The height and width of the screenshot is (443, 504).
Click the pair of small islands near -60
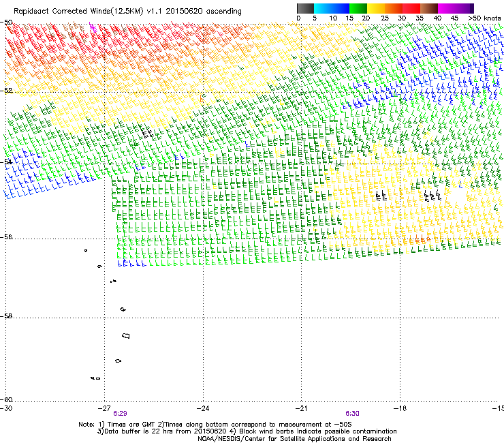95,378
